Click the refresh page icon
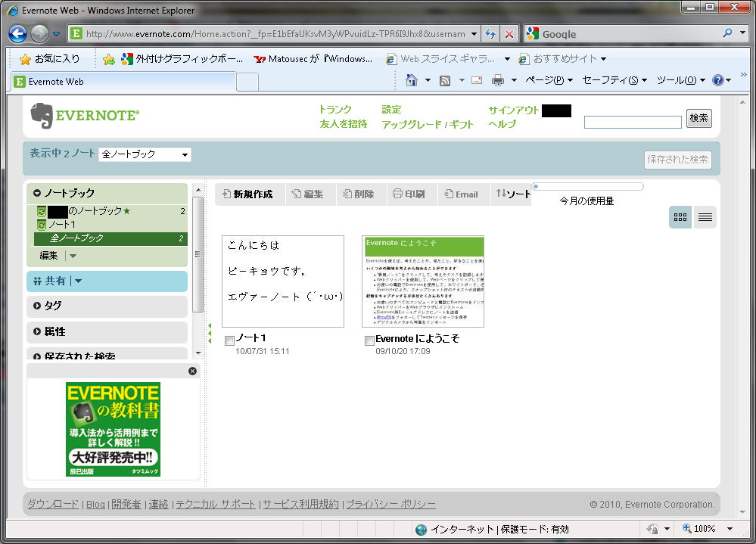The width and height of the screenshot is (756, 544). coord(490,34)
